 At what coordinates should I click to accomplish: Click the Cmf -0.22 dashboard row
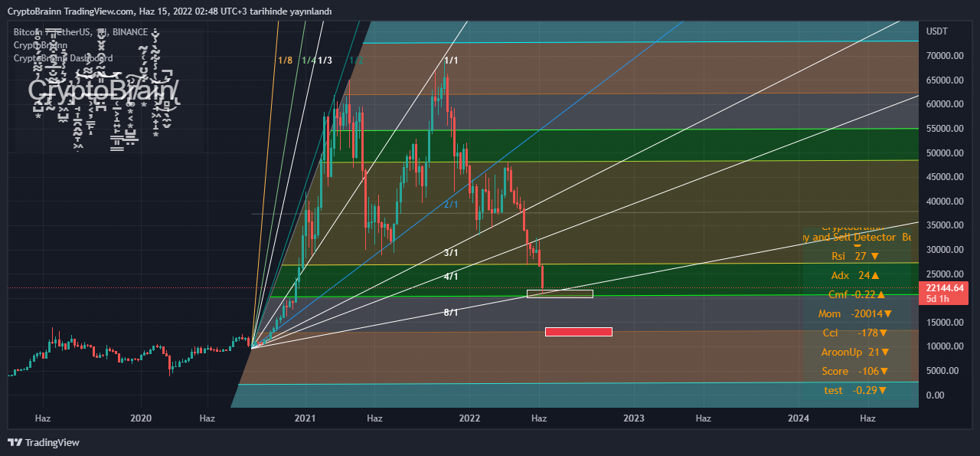coord(857,294)
